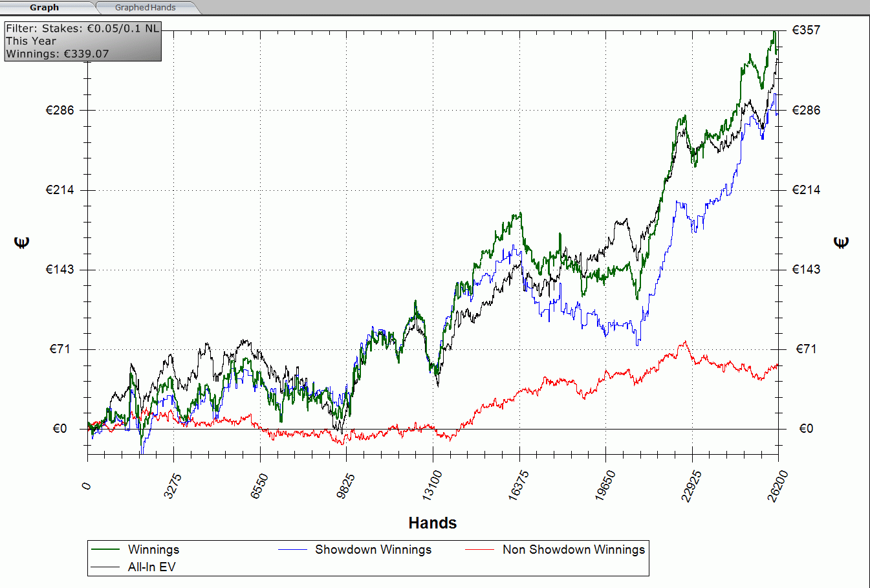The width and height of the screenshot is (870, 588).
Task: Click the right y-axis label €143
Action: (x=806, y=269)
